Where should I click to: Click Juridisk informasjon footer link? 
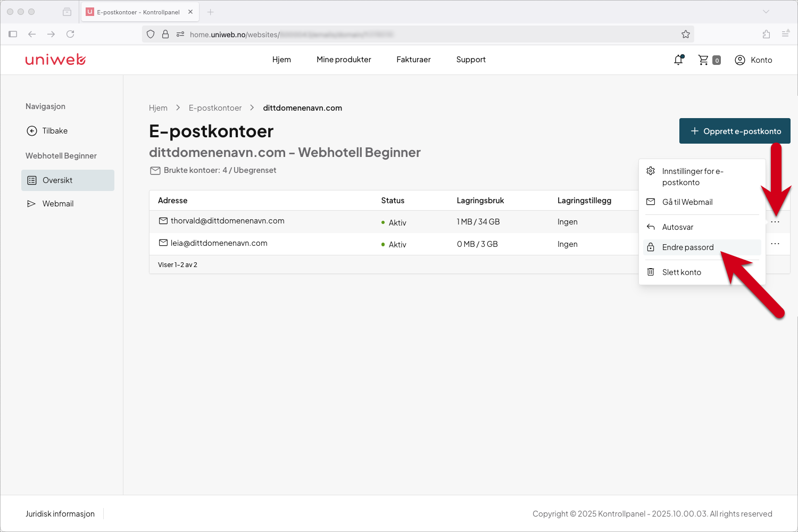(x=60, y=514)
